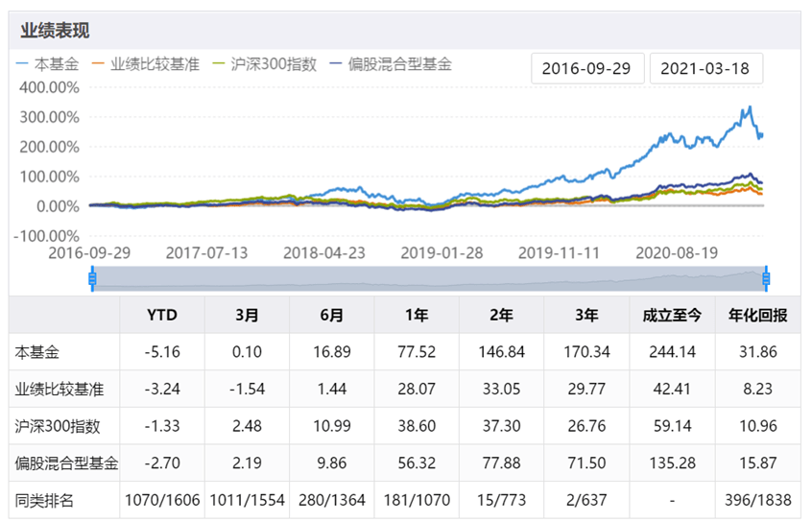Click equity hybrid YTD value -2.70
812x522 pixels.
(162, 463)
